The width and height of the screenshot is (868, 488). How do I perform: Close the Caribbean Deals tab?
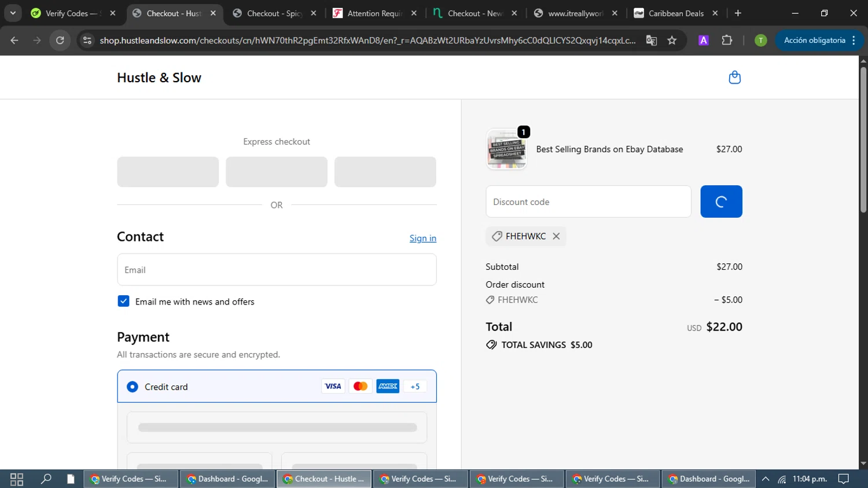click(x=715, y=13)
